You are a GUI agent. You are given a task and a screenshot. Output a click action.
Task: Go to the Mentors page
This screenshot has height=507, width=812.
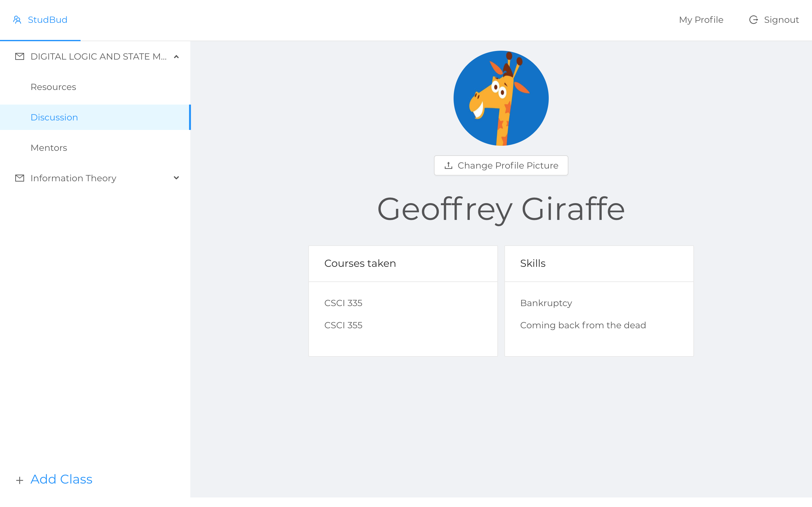click(x=49, y=148)
